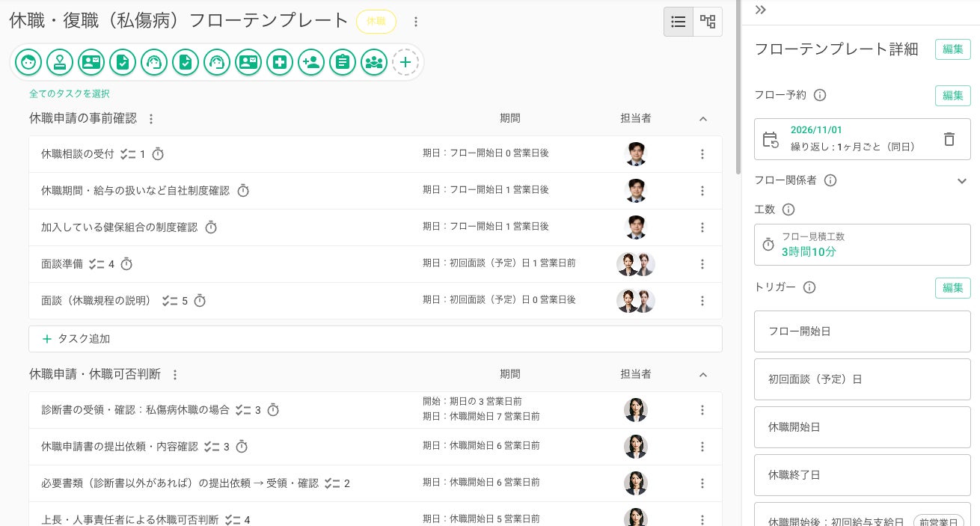
Task: Open row menu for 面談準備
Action: 702,264
